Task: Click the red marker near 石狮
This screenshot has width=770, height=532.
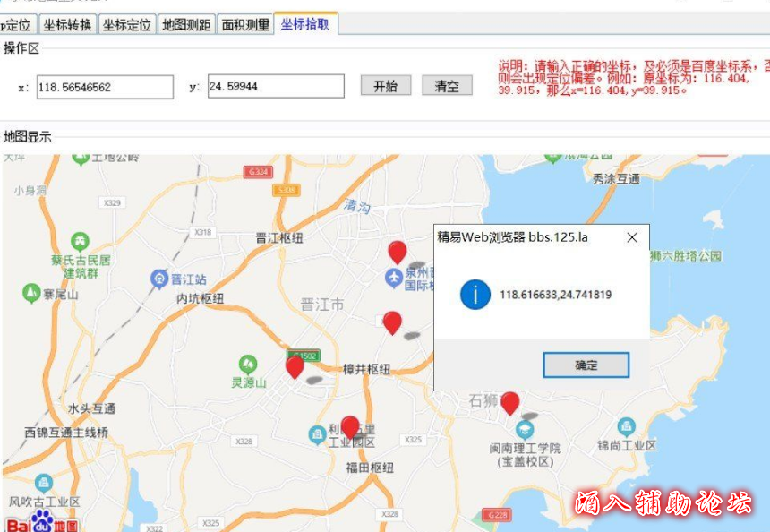Action: pos(509,403)
